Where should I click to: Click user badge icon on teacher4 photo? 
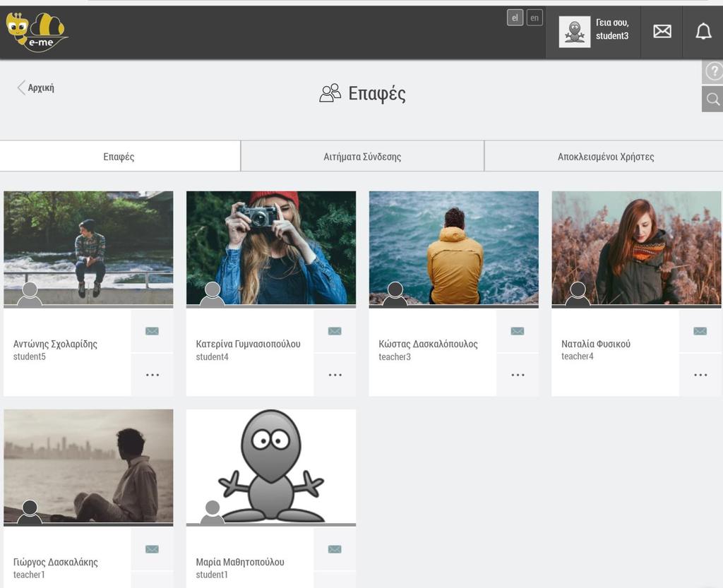(x=578, y=295)
